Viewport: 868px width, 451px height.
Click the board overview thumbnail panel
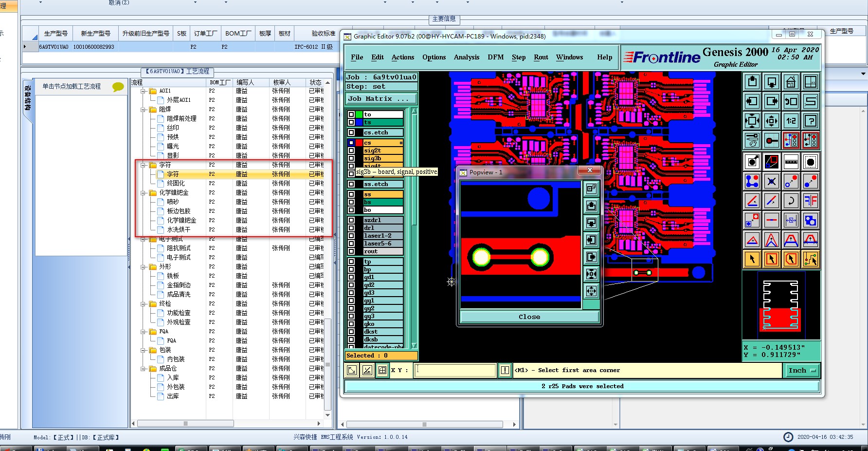tap(781, 305)
